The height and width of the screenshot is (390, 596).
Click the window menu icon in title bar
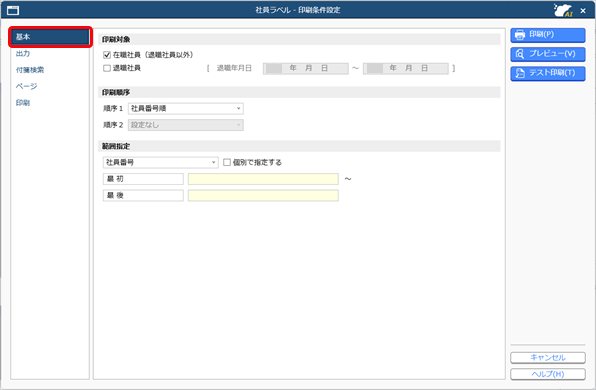(13, 10)
